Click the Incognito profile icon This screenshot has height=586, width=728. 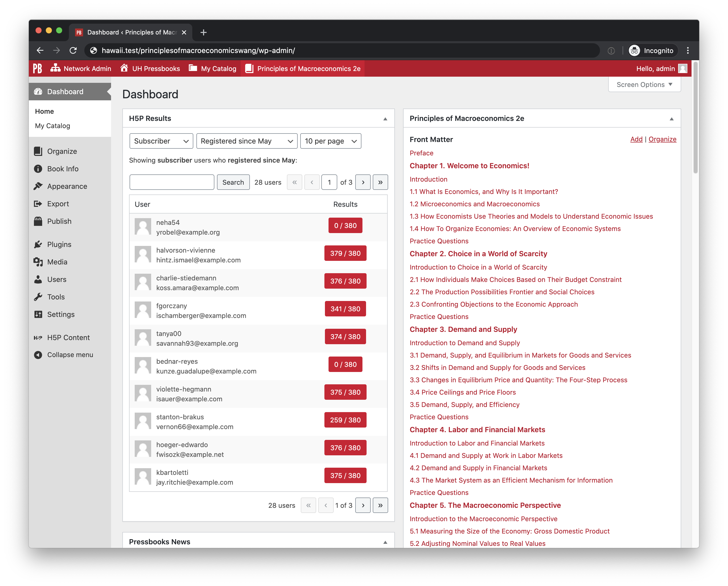click(634, 50)
